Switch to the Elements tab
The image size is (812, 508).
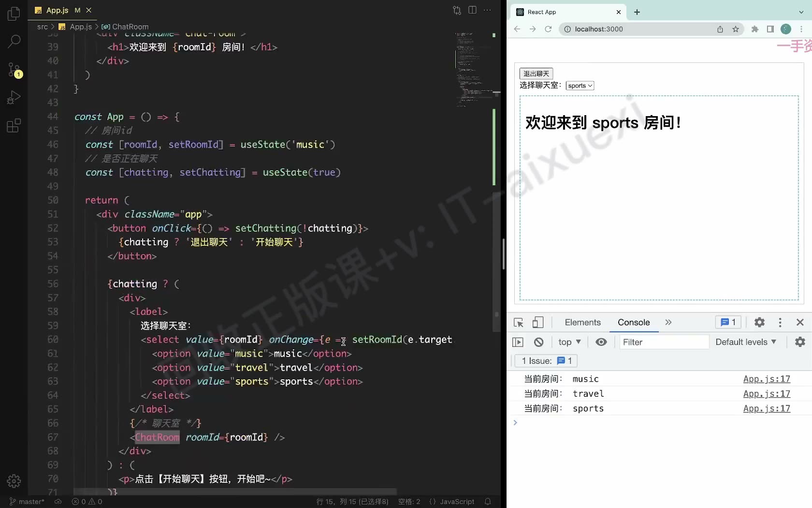[582, 323]
